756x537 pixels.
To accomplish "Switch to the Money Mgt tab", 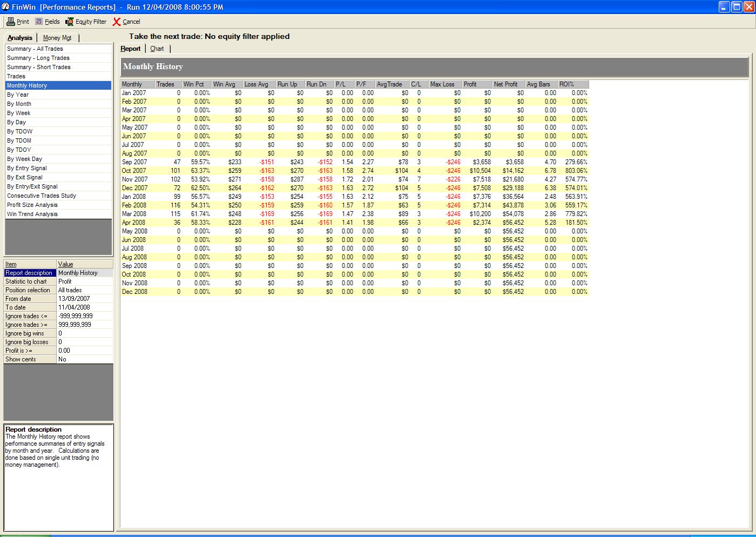I will 57,38.
